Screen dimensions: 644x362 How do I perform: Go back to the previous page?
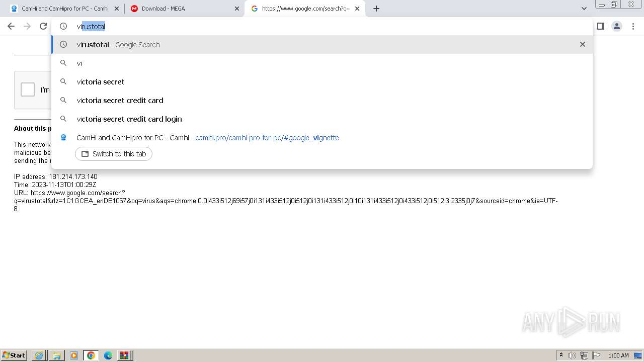(x=11, y=26)
